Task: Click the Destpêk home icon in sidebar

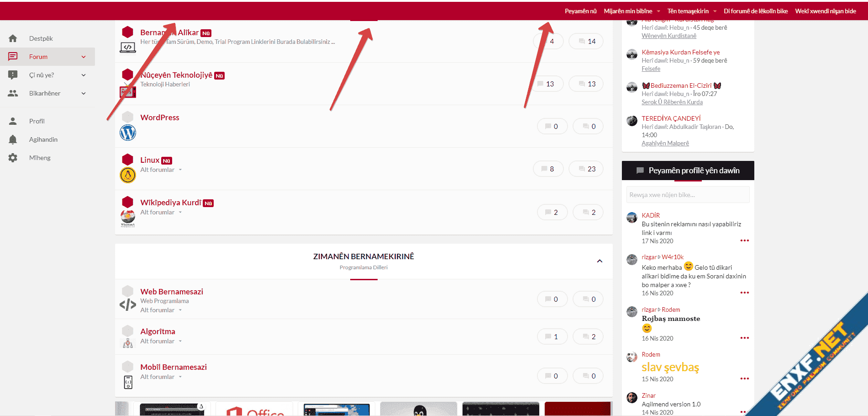Action: pos(13,38)
